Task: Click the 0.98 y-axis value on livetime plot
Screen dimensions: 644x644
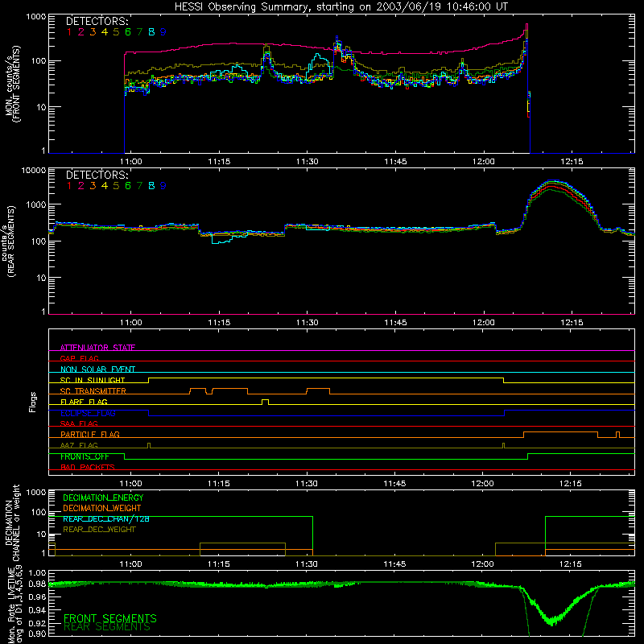Action: pyautogui.click(x=37, y=584)
